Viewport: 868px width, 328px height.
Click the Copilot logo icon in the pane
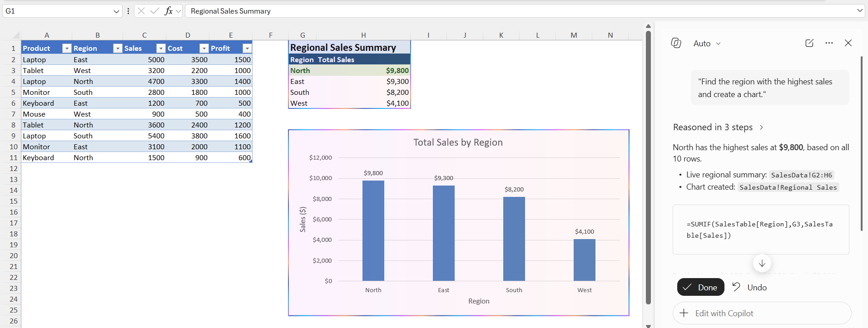click(676, 43)
